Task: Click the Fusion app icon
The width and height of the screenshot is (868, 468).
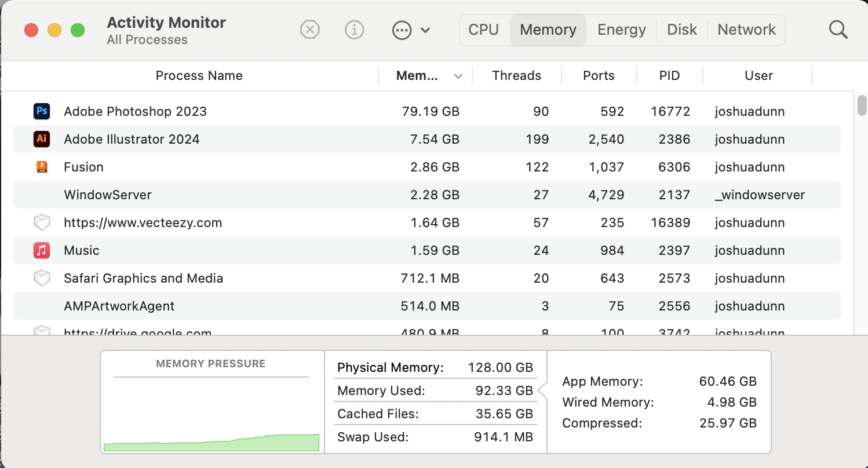Action: pos(42,167)
